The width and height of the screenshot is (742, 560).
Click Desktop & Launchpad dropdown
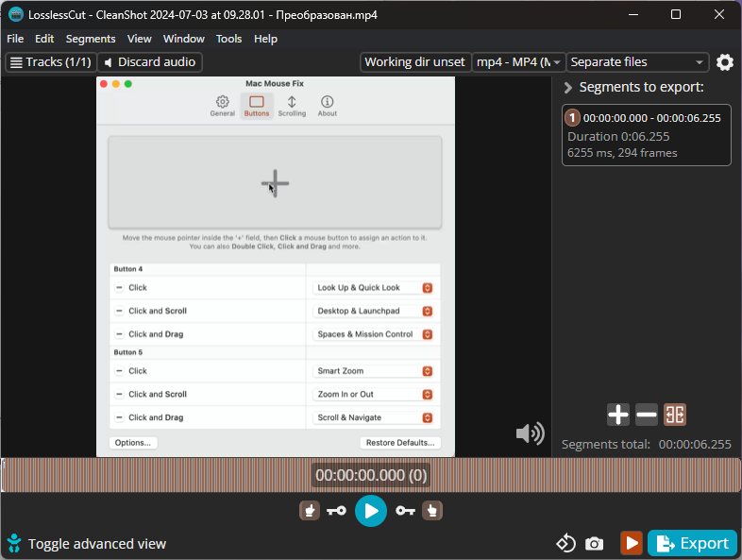373,311
